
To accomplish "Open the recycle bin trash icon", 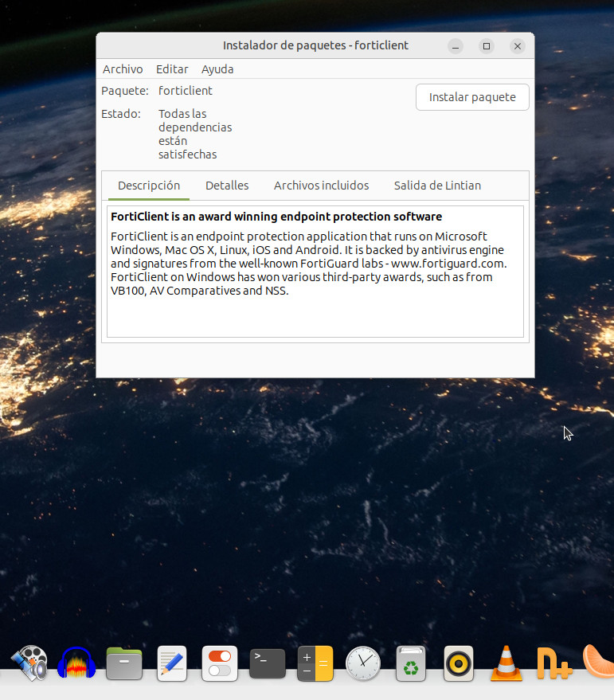I will 411,663.
